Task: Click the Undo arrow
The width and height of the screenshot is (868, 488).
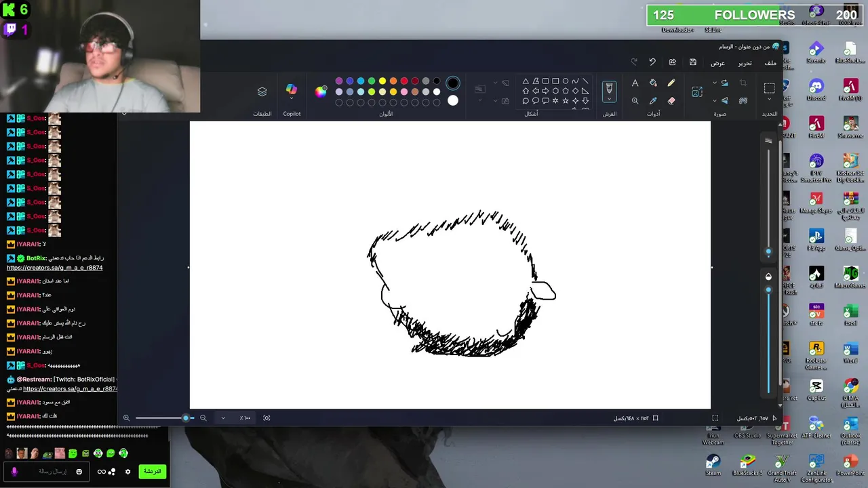Action: point(652,62)
